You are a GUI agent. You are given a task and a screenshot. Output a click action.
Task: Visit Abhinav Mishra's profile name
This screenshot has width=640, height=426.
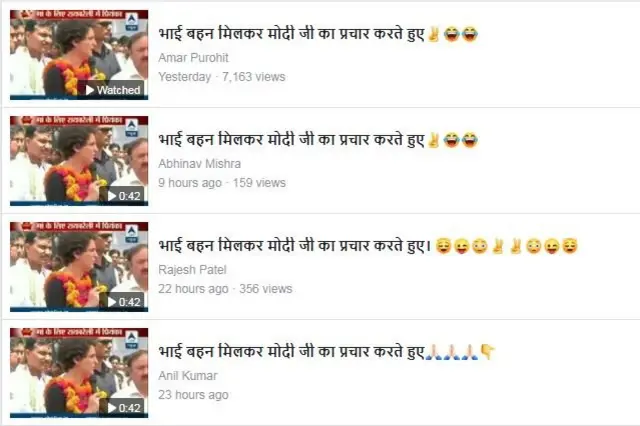point(200,164)
